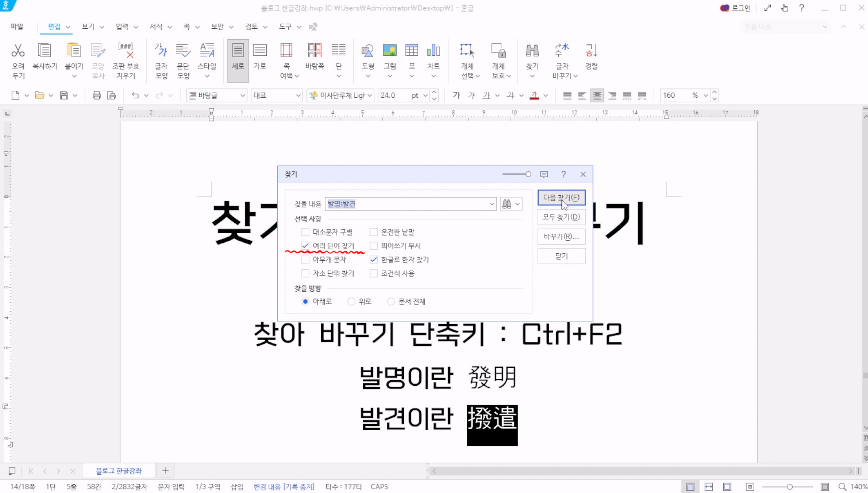Click the 오려두기 (cut) scissors icon
This screenshot has width=868, height=493.
click(18, 50)
